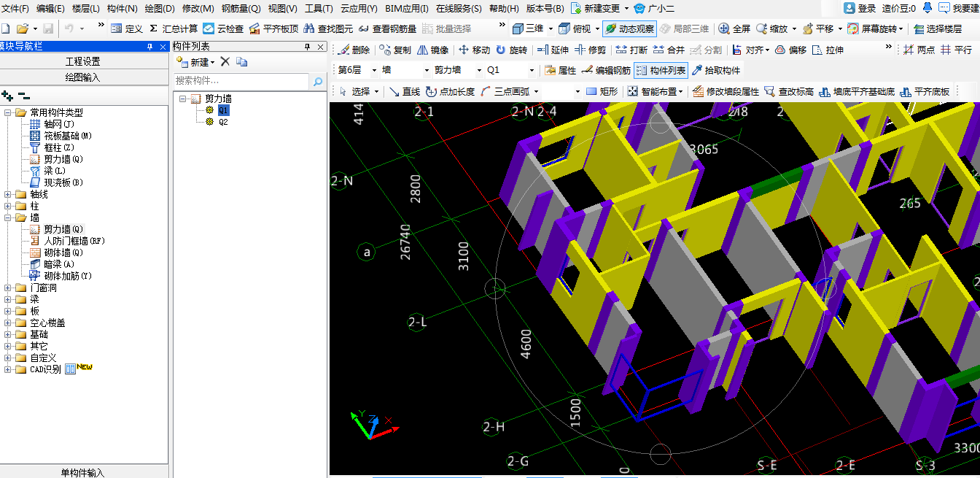
Task: Open 查找图元 find element tool
Action: 329,28
